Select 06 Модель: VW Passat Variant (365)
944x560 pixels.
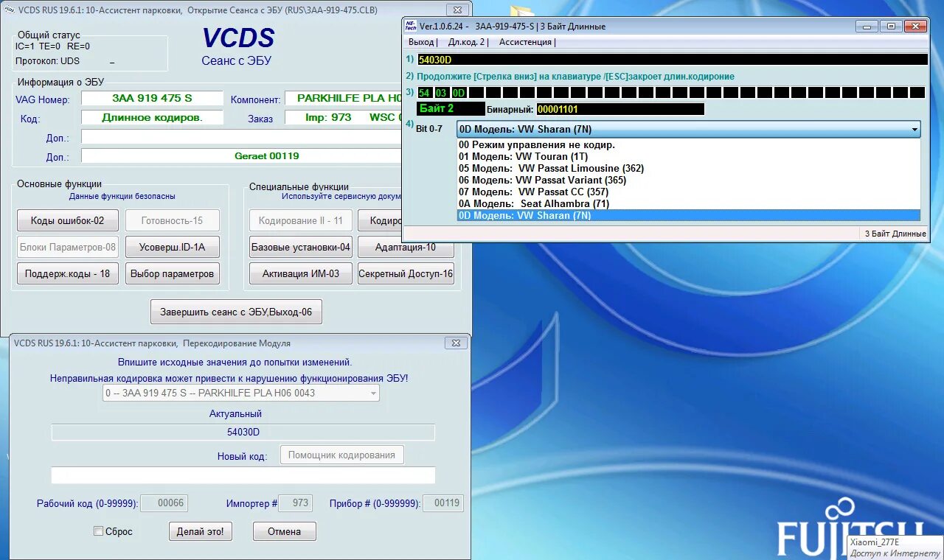point(689,180)
